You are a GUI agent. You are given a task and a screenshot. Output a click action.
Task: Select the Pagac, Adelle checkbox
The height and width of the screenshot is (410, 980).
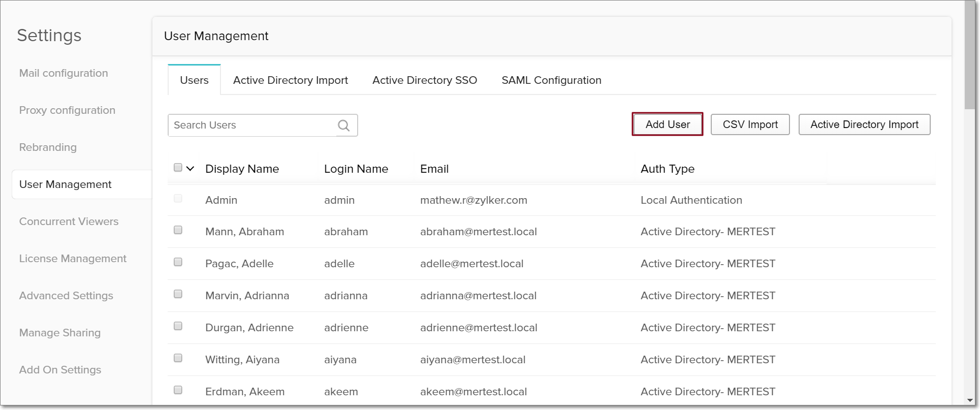[178, 262]
